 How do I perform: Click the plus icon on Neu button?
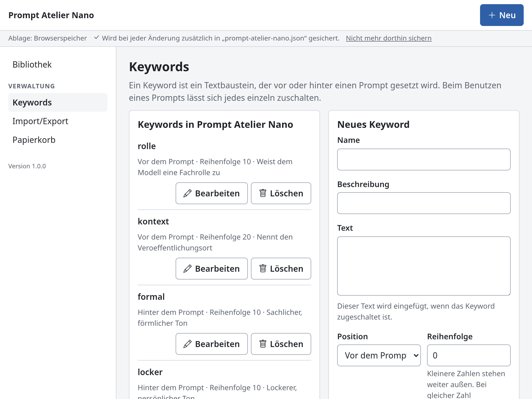tap(492, 15)
